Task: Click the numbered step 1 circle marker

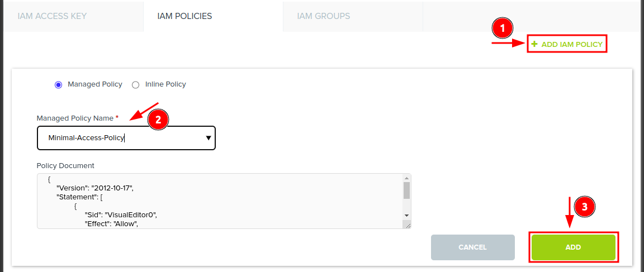Action: pos(502,28)
